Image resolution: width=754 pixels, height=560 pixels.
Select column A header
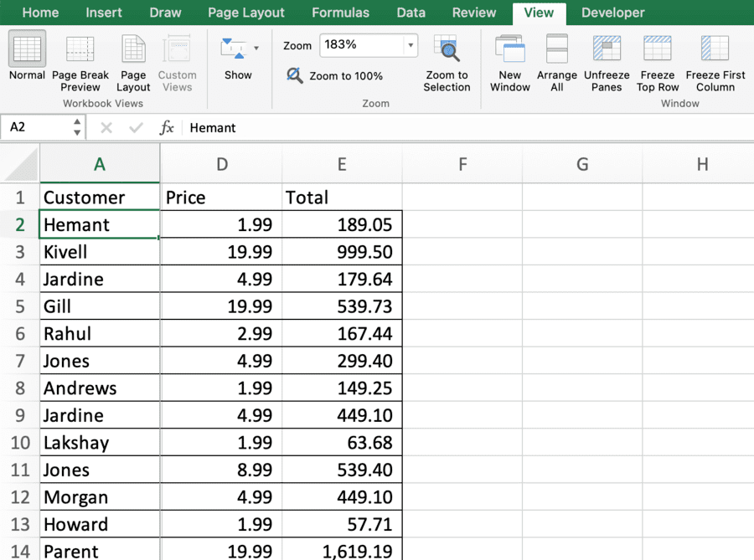(x=100, y=164)
